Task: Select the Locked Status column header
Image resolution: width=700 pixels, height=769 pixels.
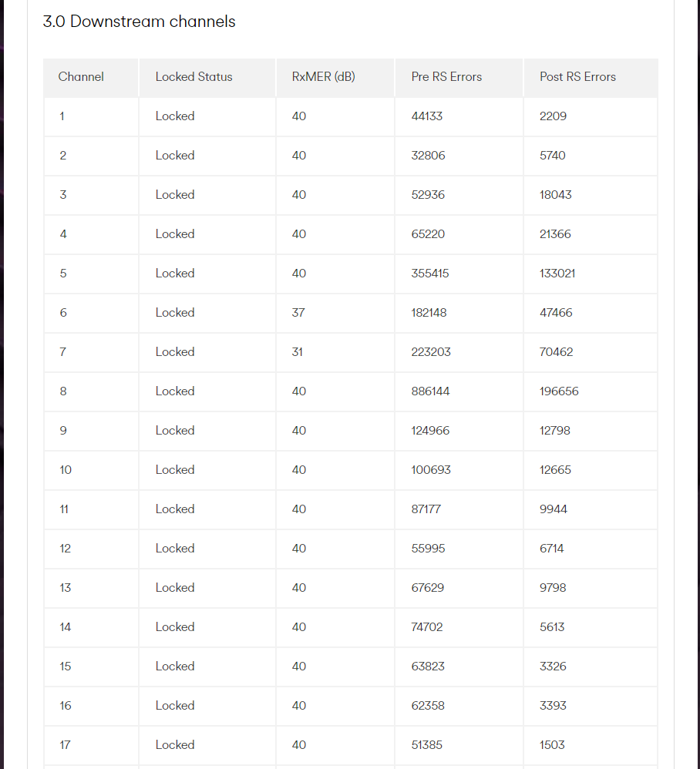Action: pos(194,77)
